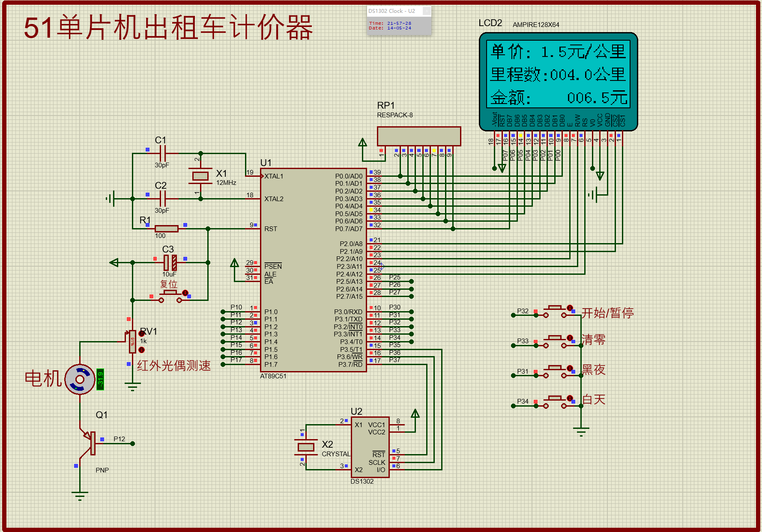
Task: Select the ground symbol below Q1
Action: [80, 496]
